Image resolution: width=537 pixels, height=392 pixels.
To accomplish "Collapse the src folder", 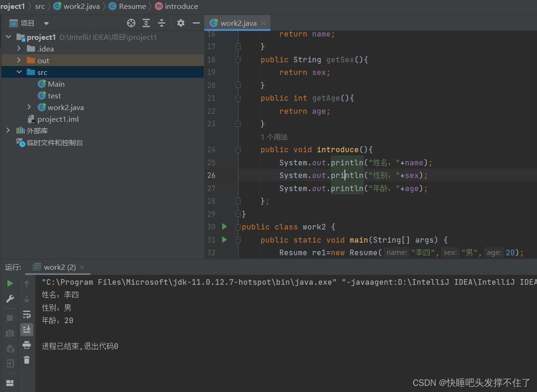I will (19, 72).
